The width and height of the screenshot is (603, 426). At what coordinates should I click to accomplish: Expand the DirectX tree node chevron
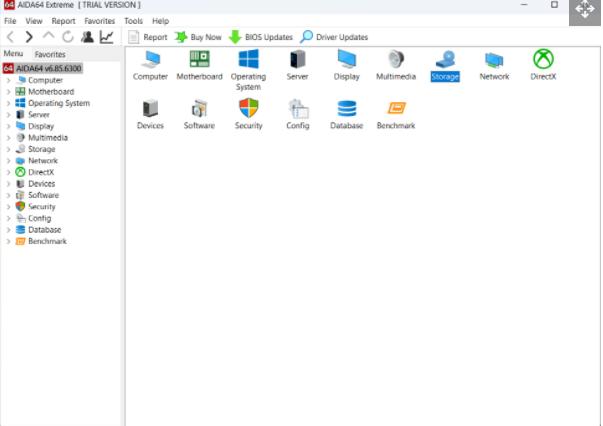coord(8,173)
